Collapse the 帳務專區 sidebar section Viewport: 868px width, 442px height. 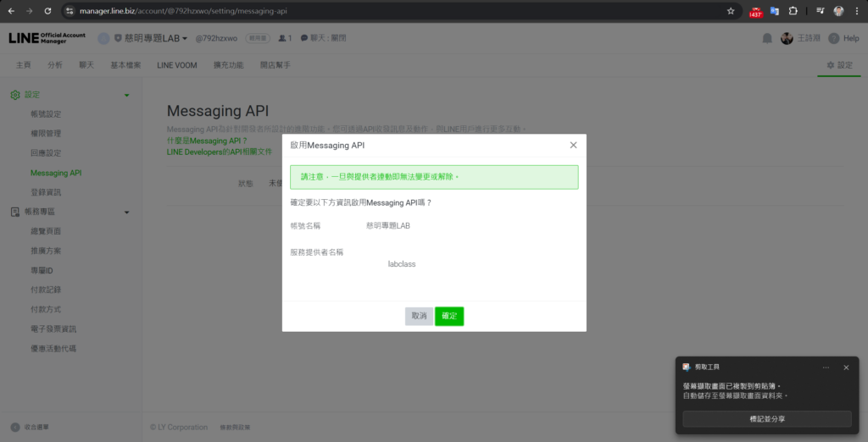click(x=127, y=212)
